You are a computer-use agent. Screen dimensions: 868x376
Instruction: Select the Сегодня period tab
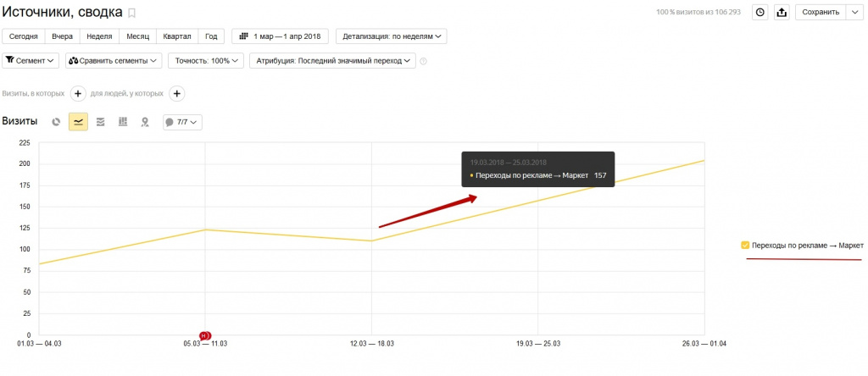click(x=23, y=36)
